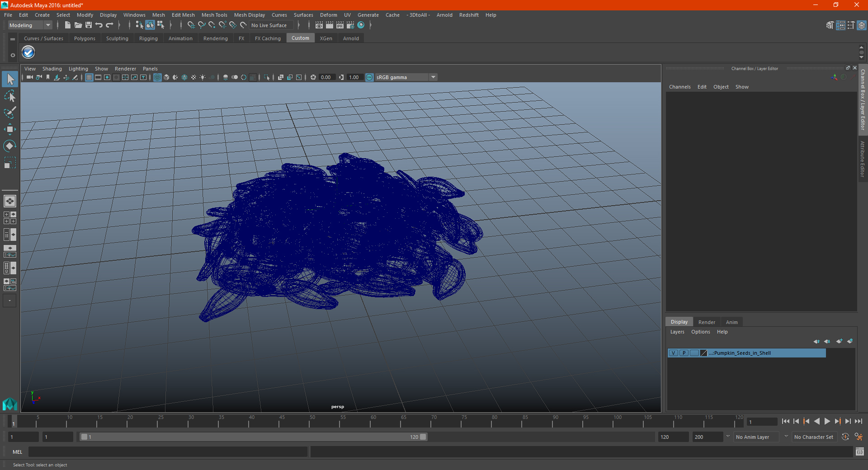Open the viewport Shading menu
Image resolution: width=868 pixels, height=470 pixels.
pyautogui.click(x=52, y=69)
